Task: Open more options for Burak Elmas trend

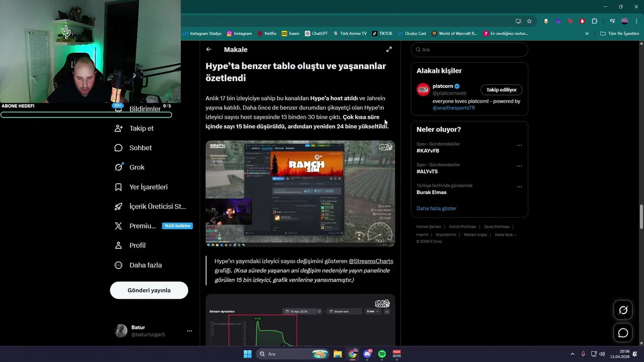Action: point(519,187)
